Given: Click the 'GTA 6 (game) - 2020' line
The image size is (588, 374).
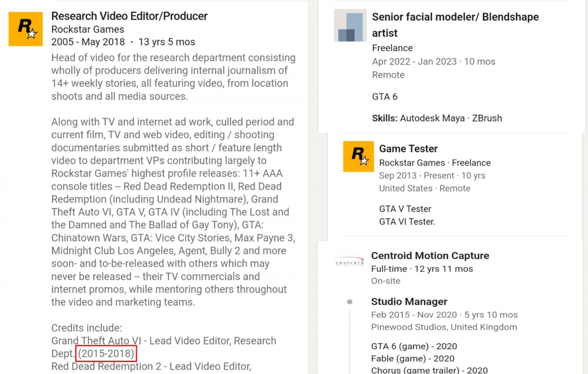Looking at the screenshot, I should (x=414, y=346).
